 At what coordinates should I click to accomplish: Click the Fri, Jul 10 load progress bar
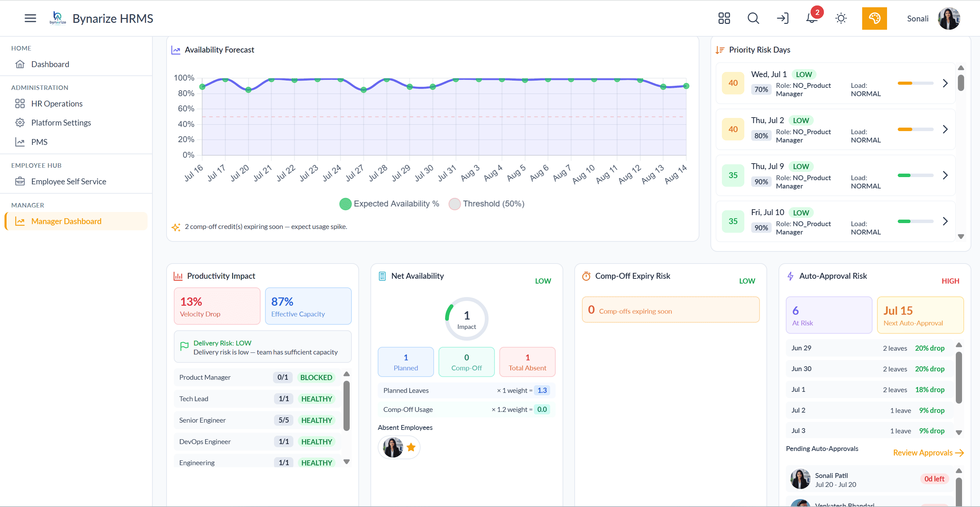point(915,221)
